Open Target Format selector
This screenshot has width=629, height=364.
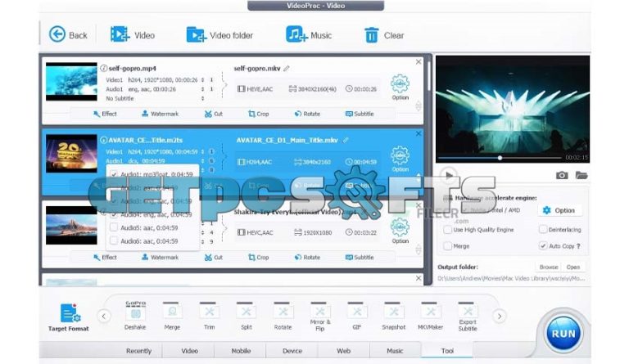tap(69, 317)
